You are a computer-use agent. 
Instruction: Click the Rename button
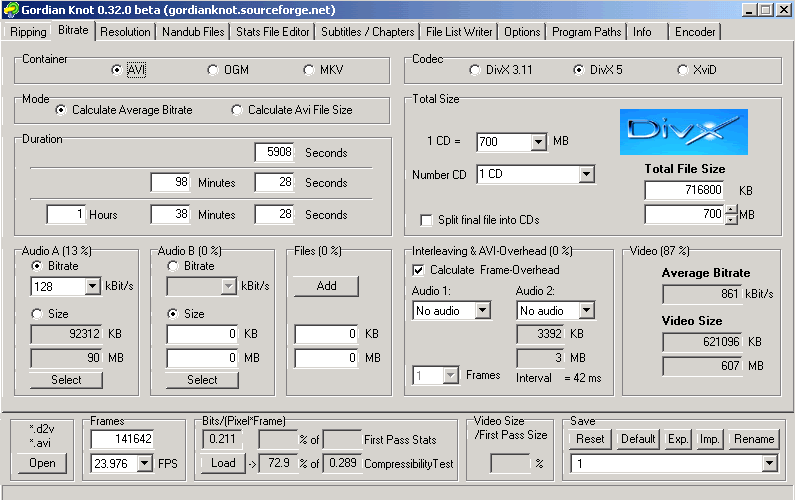754,439
